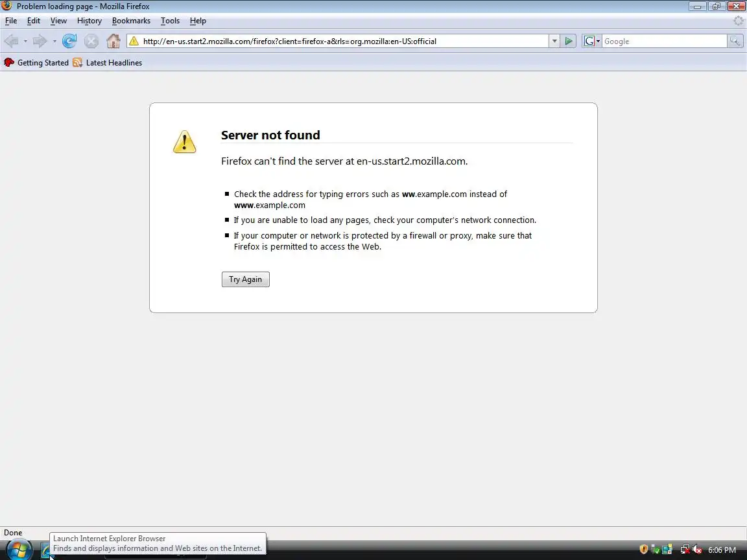The width and height of the screenshot is (747, 560).
Task: Minimize the Firefox window
Action: pos(698,6)
